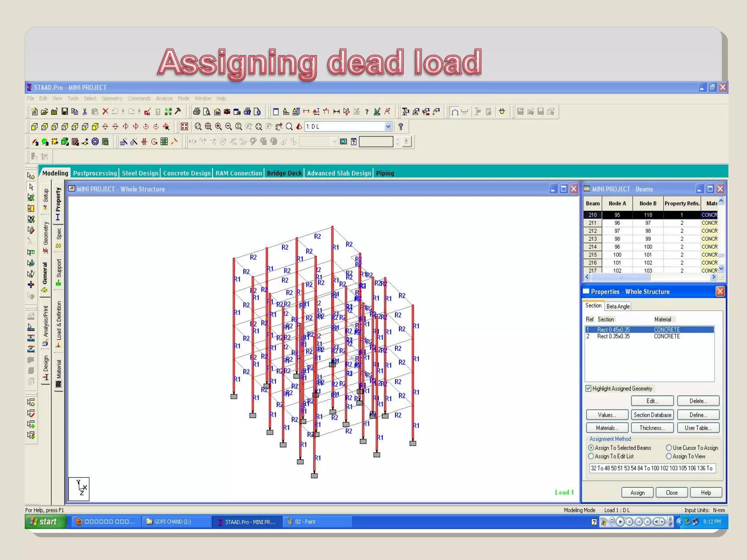
Task: Click the blue question mark Help icon
Action: (400, 127)
